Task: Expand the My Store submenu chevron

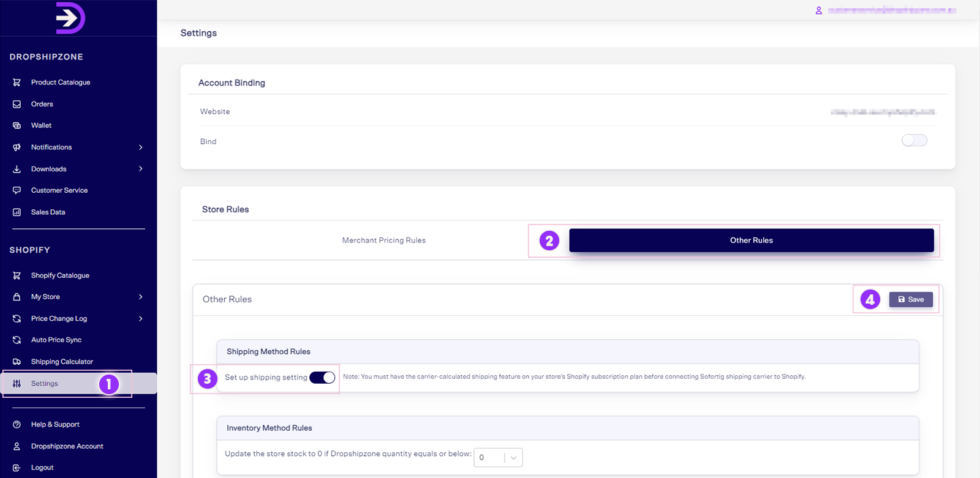Action: click(x=141, y=297)
